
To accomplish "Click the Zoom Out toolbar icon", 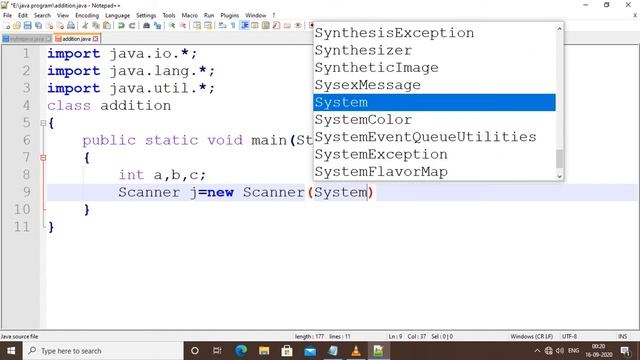I will tap(183, 25).
